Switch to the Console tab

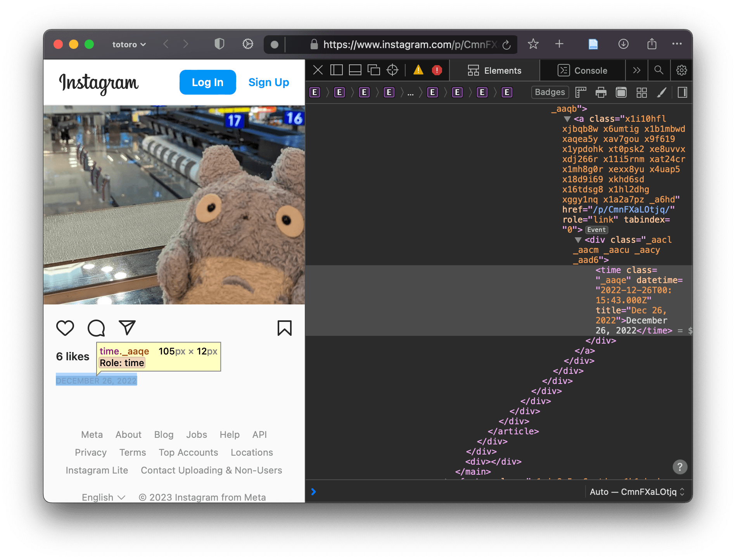coord(582,71)
